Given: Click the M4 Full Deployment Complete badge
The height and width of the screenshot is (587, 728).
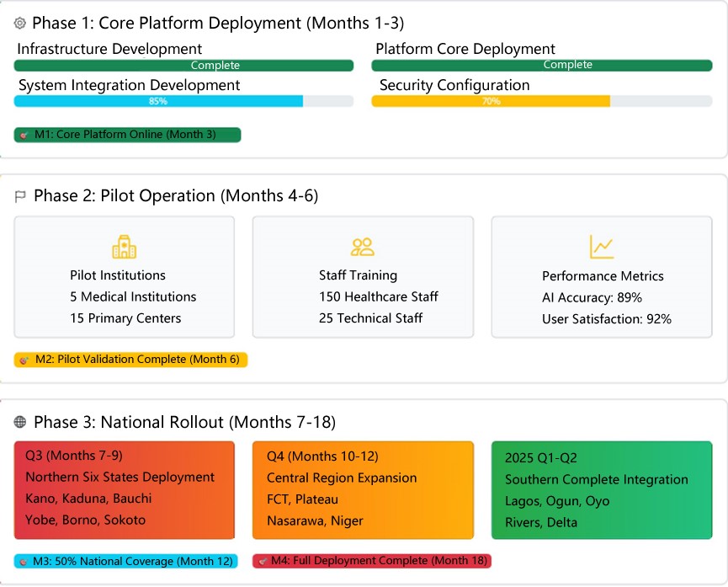Looking at the screenshot, I should click(x=372, y=560).
